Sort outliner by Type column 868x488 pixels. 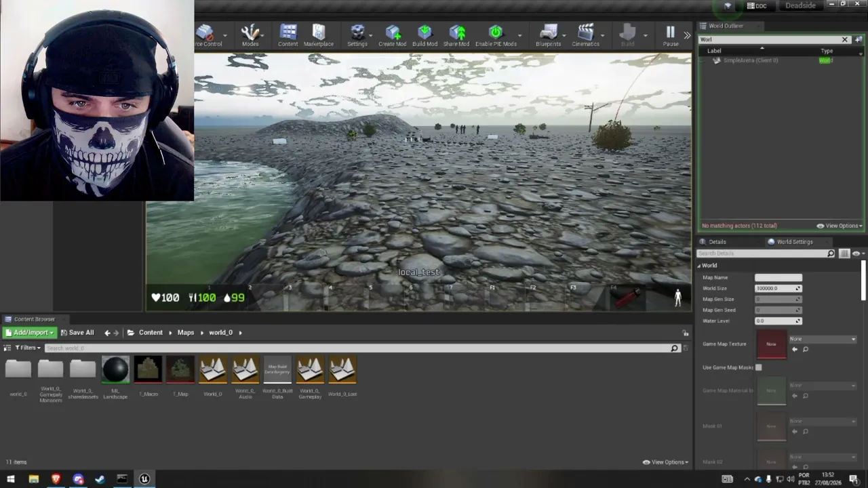pyautogui.click(x=827, y=51)
